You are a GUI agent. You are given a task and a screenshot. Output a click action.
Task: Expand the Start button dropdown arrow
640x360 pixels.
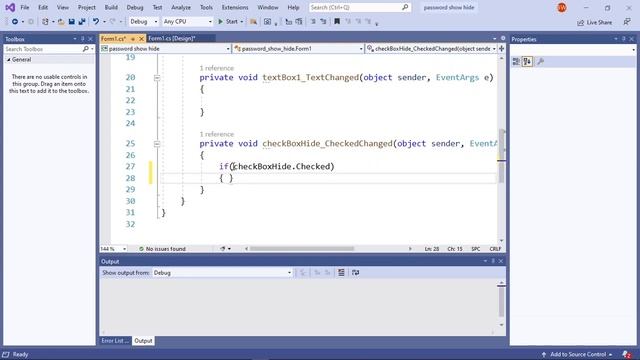[242, 22]
